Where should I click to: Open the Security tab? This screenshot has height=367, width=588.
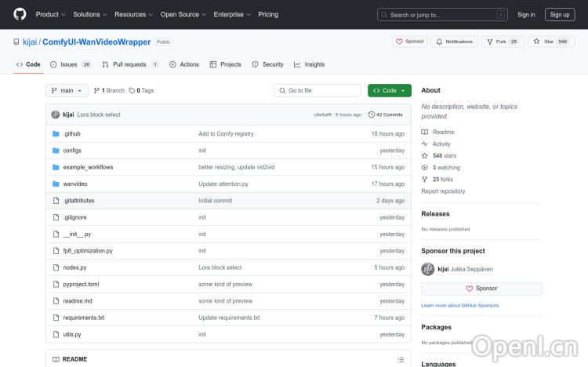click(x=268, y=64)
